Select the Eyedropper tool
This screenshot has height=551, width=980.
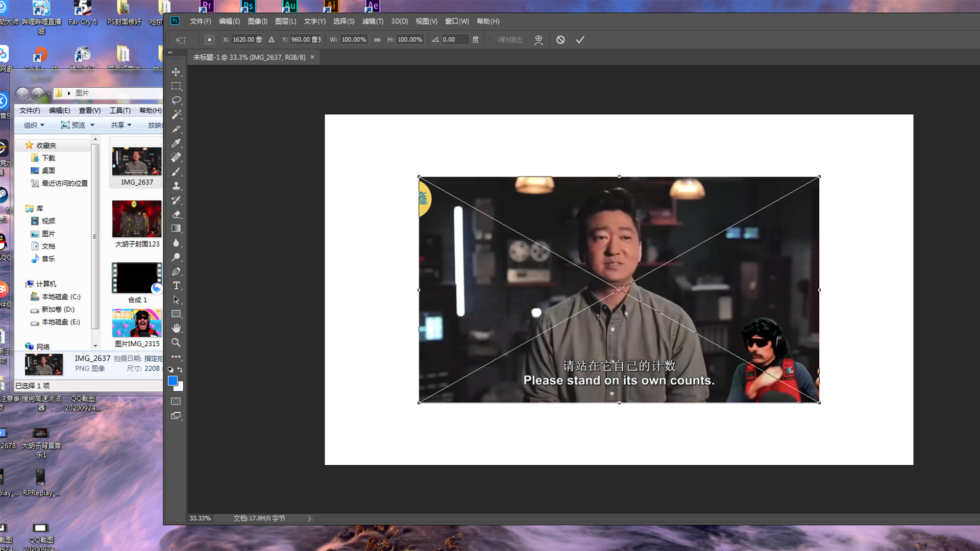click(x=176, y=143)
